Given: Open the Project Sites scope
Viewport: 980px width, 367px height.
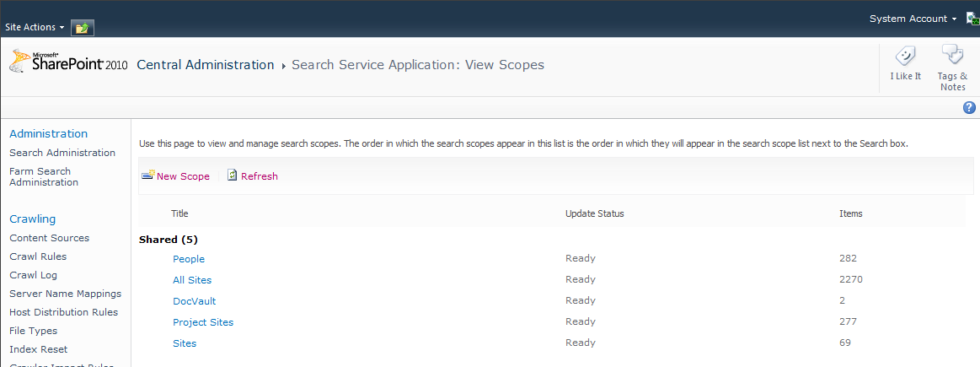Looking at the screenshot, I should [203, 322].
